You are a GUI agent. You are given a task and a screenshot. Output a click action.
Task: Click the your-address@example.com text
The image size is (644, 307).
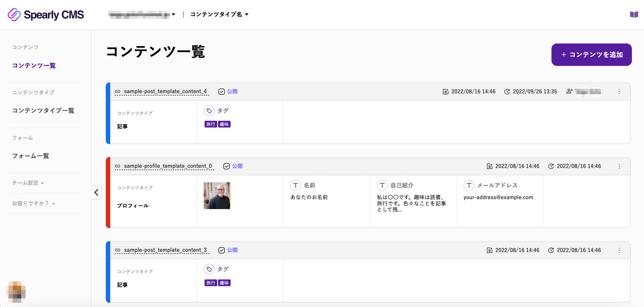pos(498,197)
